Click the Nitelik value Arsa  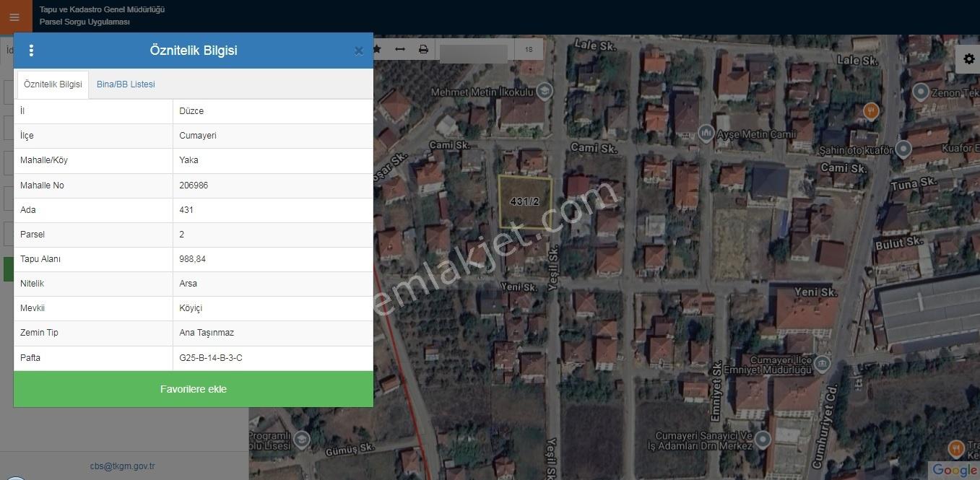click(188, 284)
